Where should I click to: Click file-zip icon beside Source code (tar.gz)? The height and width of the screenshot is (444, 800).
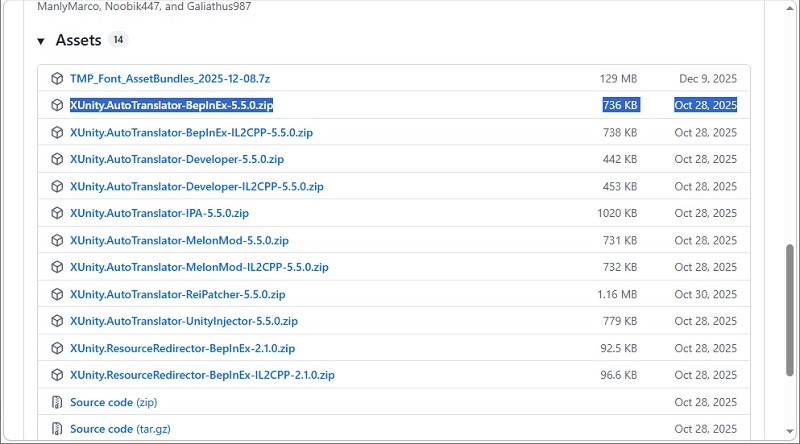pos(57,429)
